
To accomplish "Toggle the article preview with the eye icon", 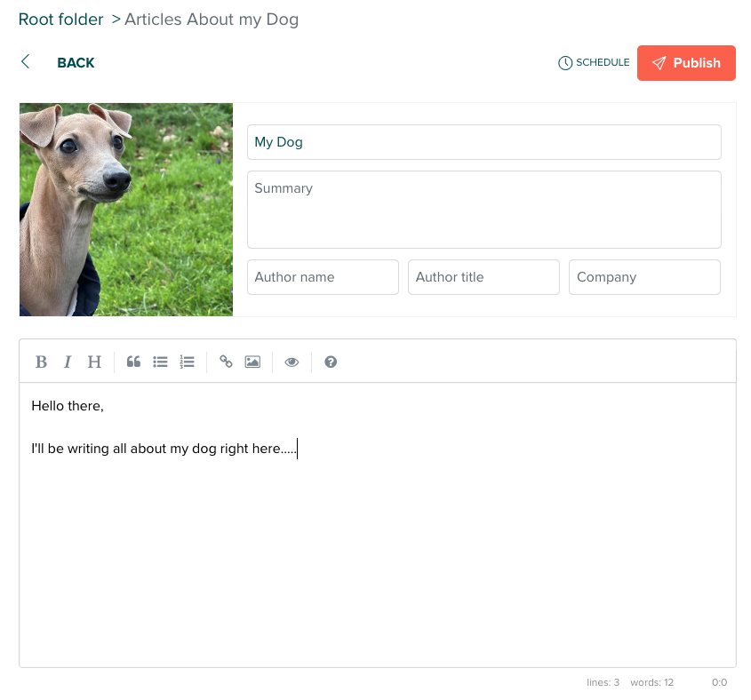I will (292, 362).
